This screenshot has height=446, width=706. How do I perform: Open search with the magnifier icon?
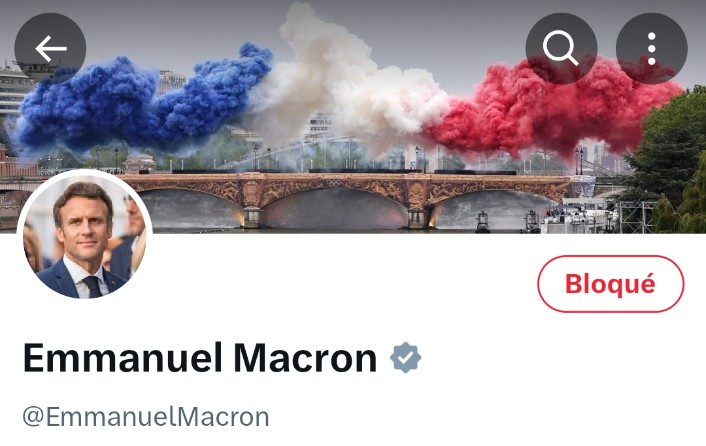(561, 49)
